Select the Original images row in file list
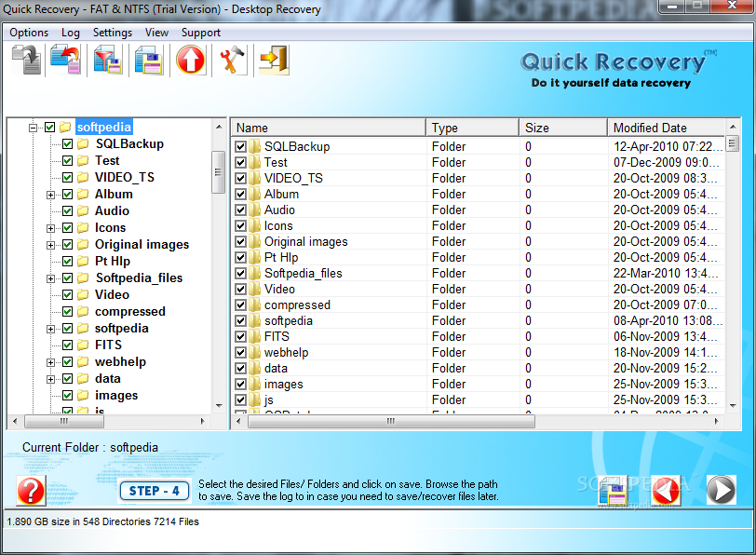This screenshot has width=756, height=555. pyautogui.click(x=478, y=241)
